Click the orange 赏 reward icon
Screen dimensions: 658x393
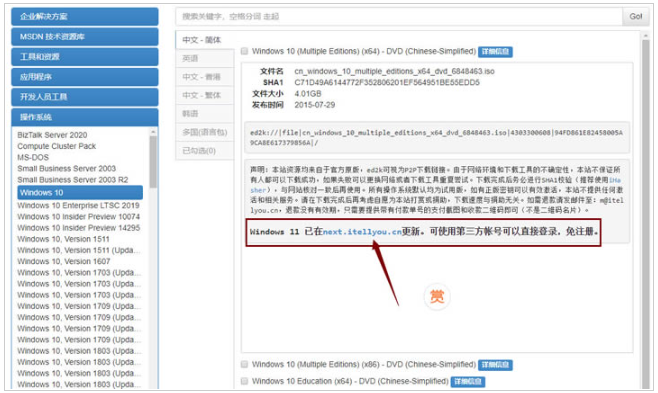[436, 297]
